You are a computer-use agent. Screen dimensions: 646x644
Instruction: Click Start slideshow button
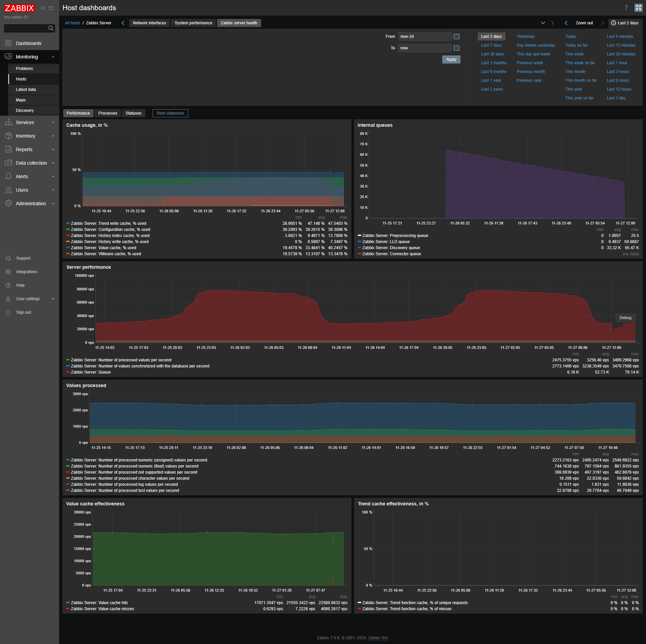pyautogui.click(x=170, y=113)
